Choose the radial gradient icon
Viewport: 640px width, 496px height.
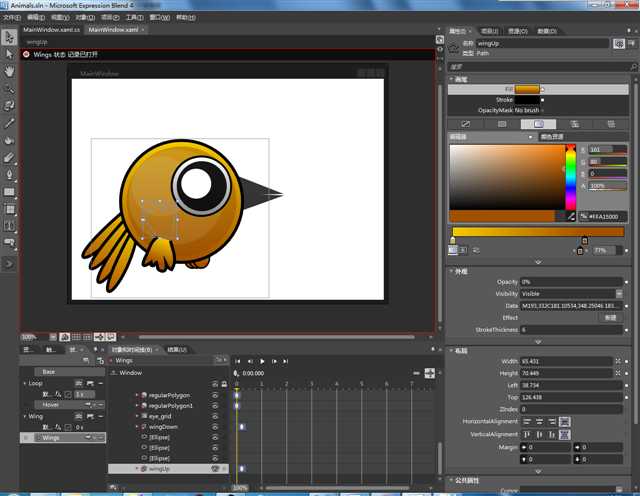coord(463,250)
